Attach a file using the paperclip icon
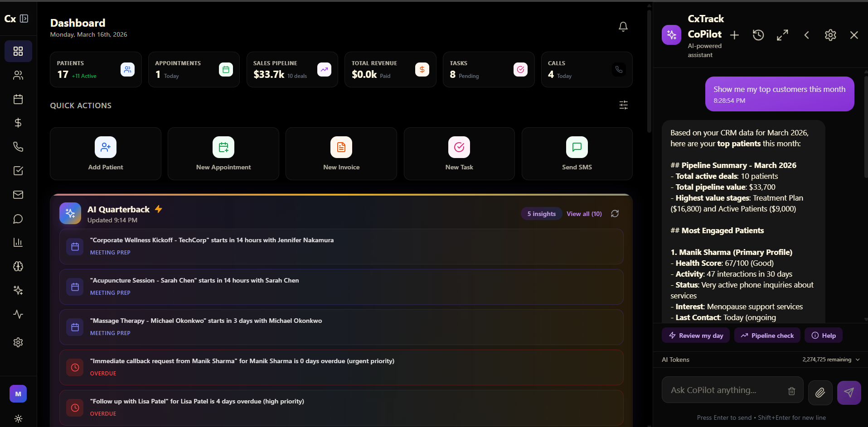This screenshot has height=427, width=868. coord(820,393)
